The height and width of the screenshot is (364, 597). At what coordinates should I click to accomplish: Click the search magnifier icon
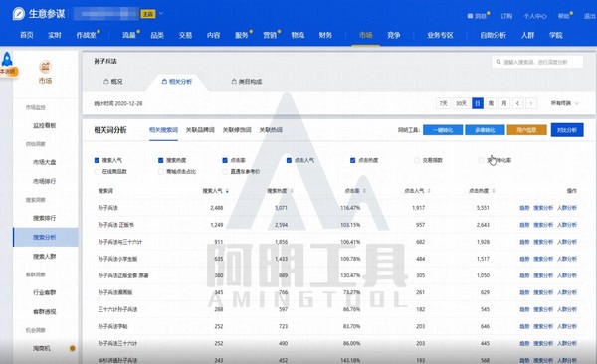pos(498,62)
